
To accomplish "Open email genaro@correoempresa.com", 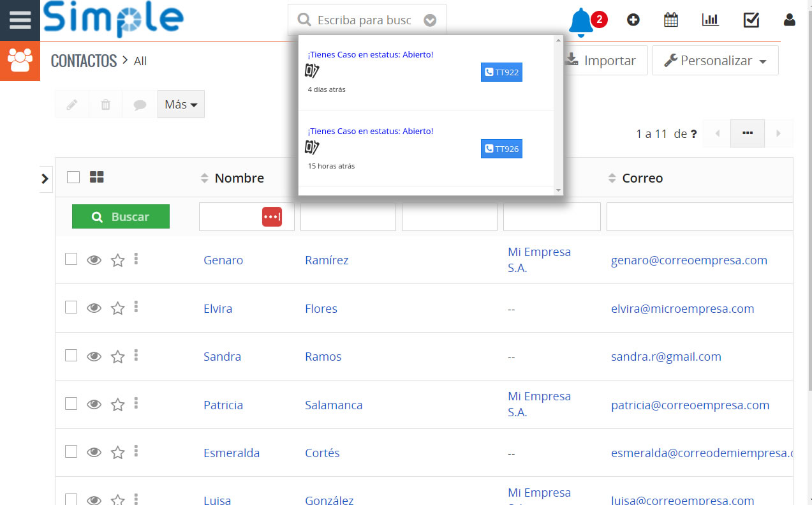I will [689, 260].
